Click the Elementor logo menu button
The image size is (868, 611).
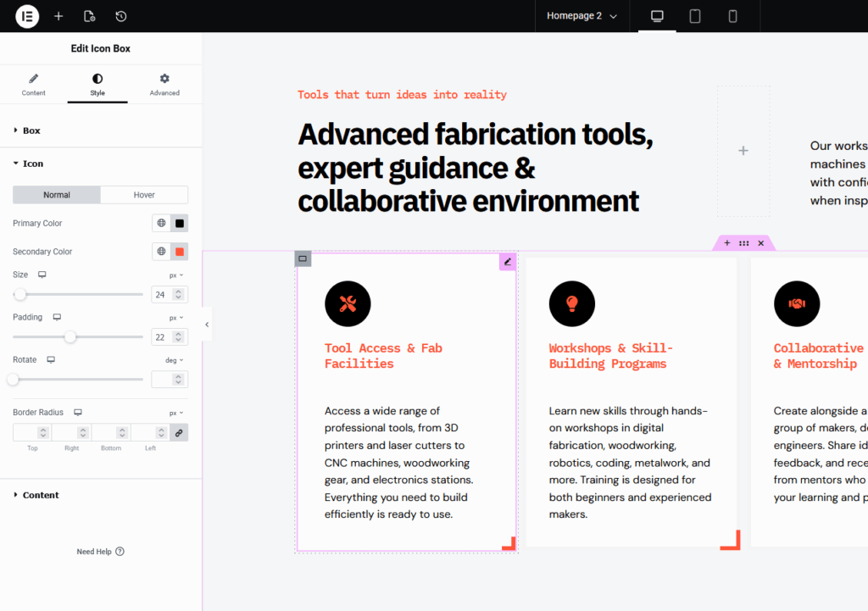pos(27,16)
